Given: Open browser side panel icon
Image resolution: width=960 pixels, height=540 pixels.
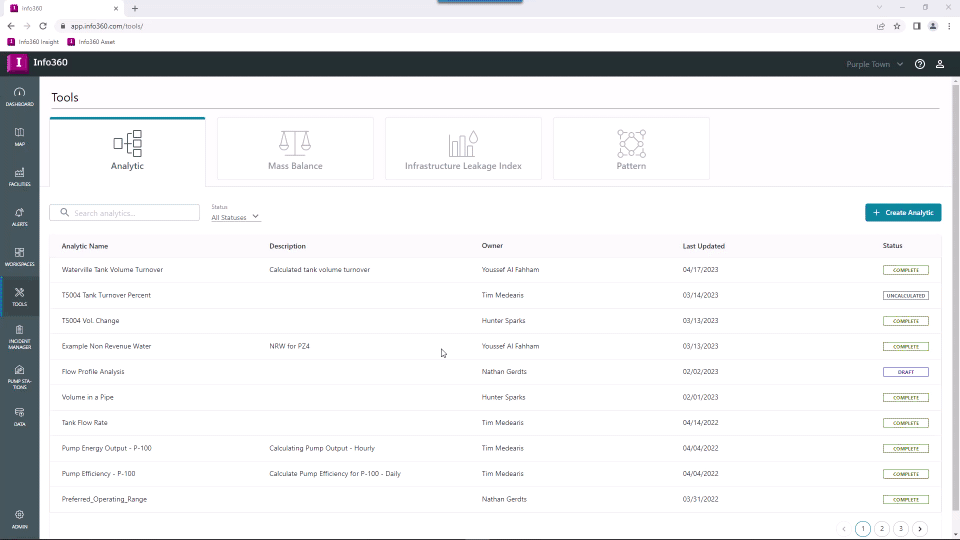Looking at the screenshot, I should tap(917, 26).
